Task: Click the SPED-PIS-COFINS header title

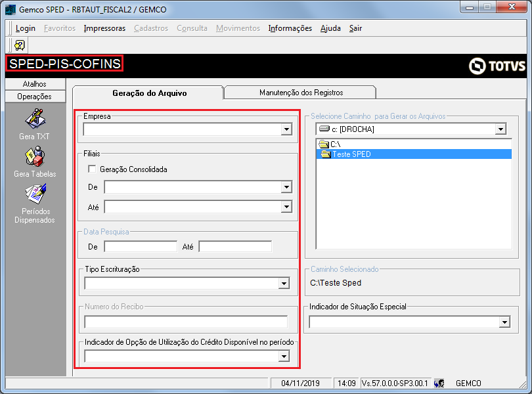Action: coord(64,64)
